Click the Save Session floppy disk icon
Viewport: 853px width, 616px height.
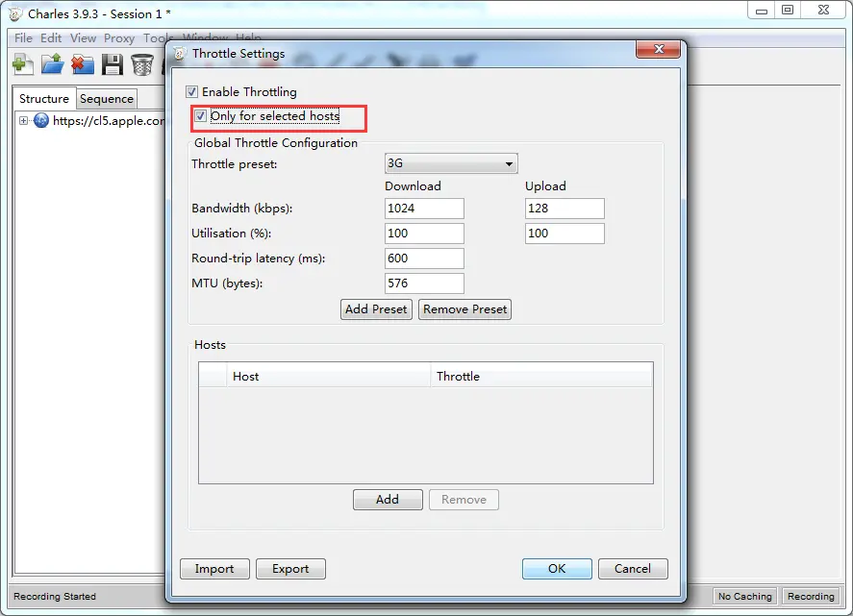point(113,64)
